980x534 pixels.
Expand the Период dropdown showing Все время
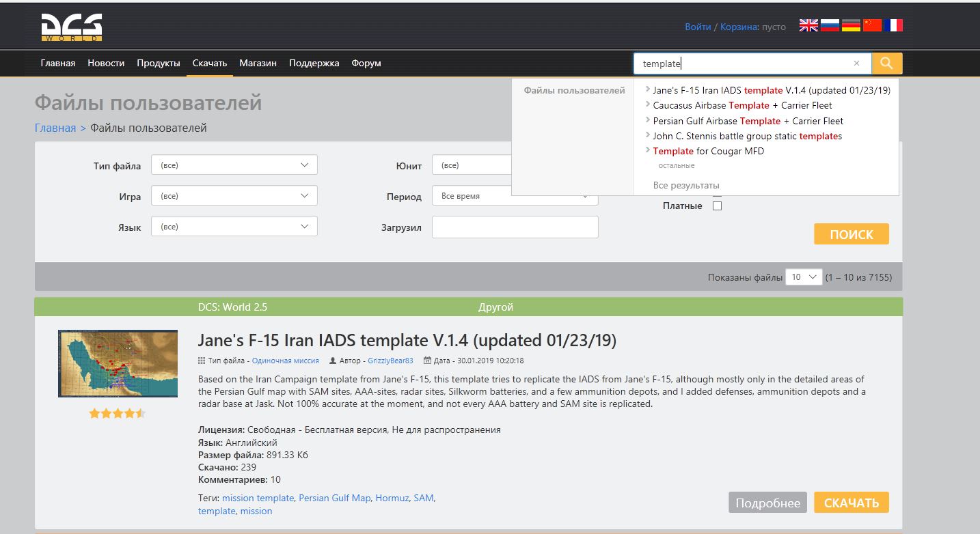[515, 196]
